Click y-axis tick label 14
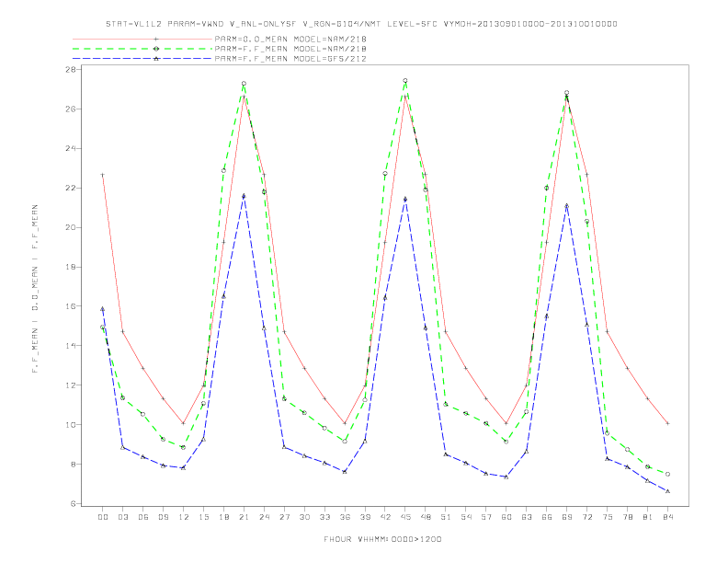 tap(72, 346)
